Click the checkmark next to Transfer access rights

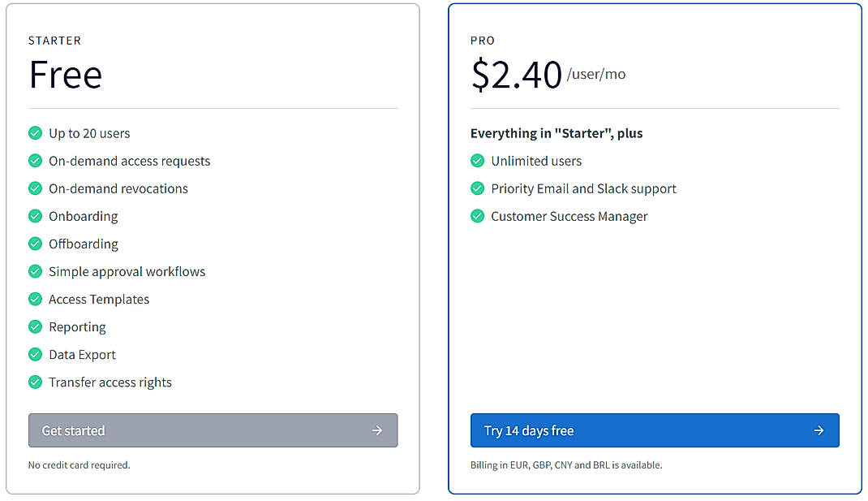point(35,382)
